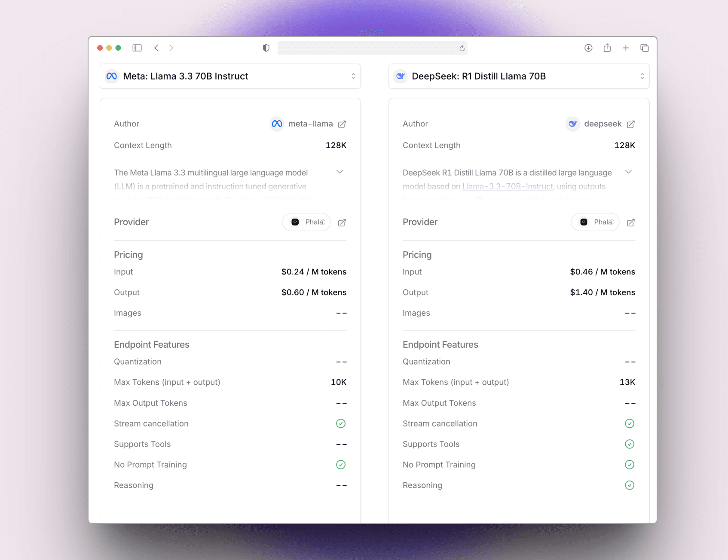Click the share icon in the toolbar
The image size is (728, 560).
coord(607,48)
